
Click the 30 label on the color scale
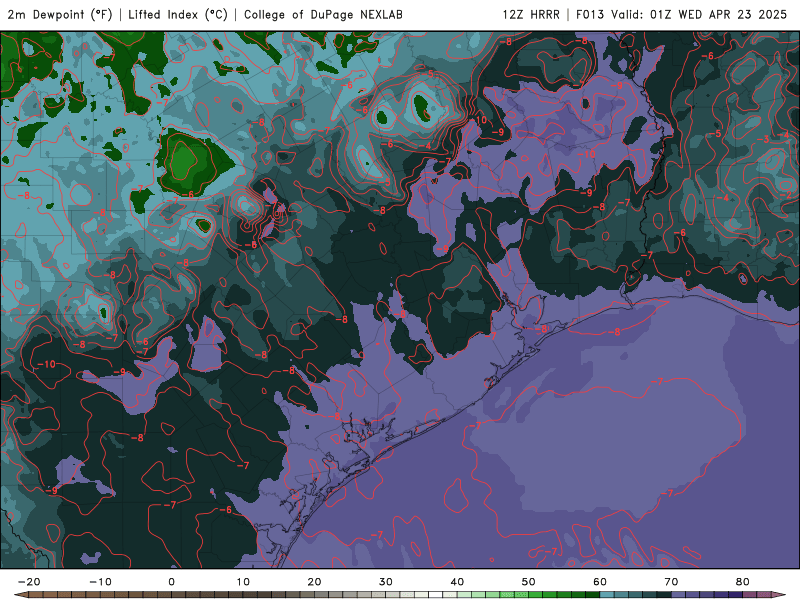coord(386,582)
